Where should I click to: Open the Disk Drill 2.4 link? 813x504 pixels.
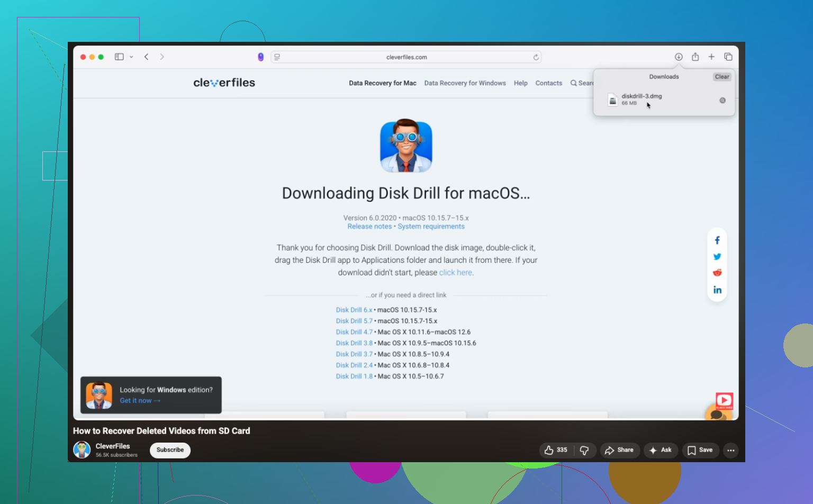(x=354, y=366)
